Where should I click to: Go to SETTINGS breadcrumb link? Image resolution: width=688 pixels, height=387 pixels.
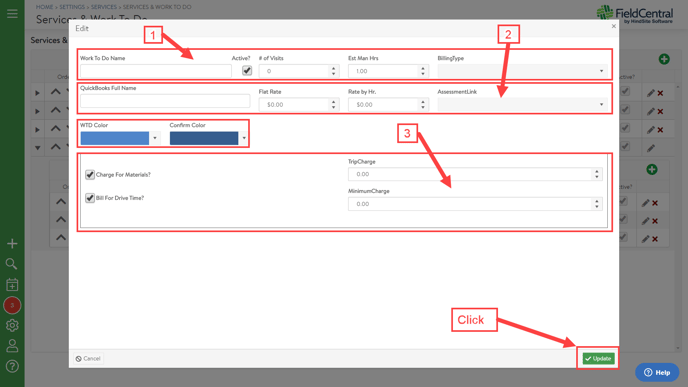click(x=72, y=7)
